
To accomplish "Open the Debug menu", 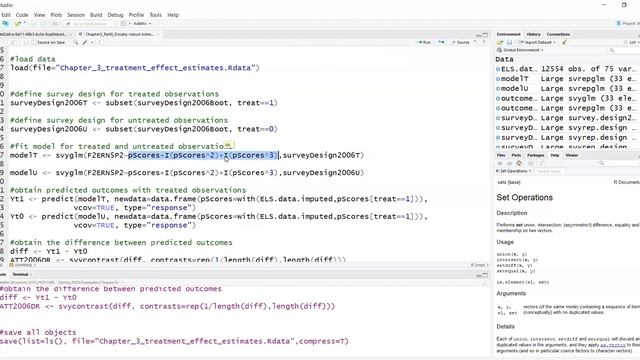I will coord(115,15).
